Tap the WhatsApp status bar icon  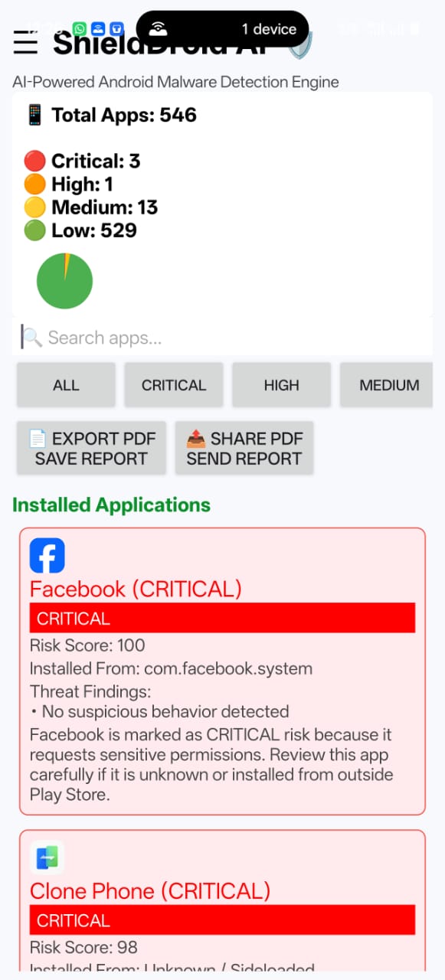click(x=80, y=29)
